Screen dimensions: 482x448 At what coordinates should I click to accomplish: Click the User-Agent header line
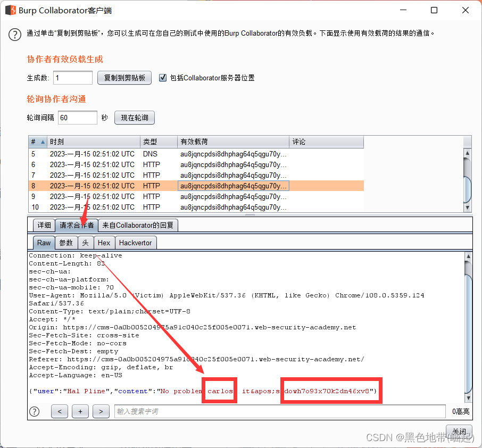227,299
